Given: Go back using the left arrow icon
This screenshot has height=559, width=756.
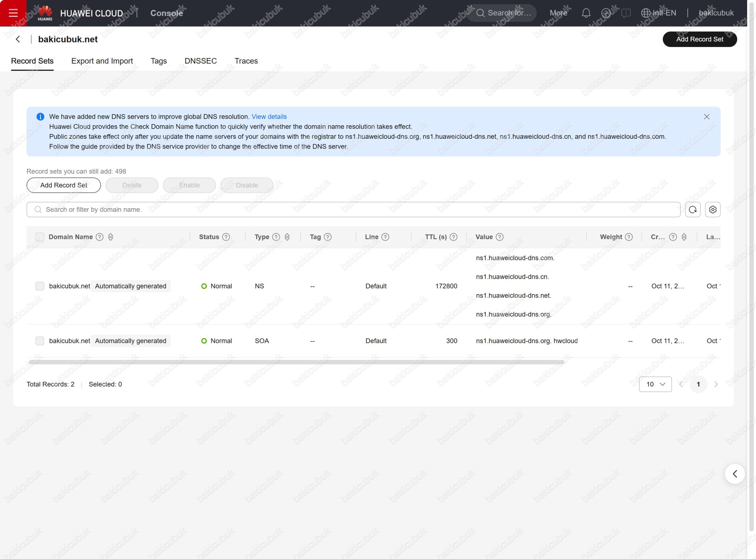Looking at the screenshot, I should coord(18,39).
